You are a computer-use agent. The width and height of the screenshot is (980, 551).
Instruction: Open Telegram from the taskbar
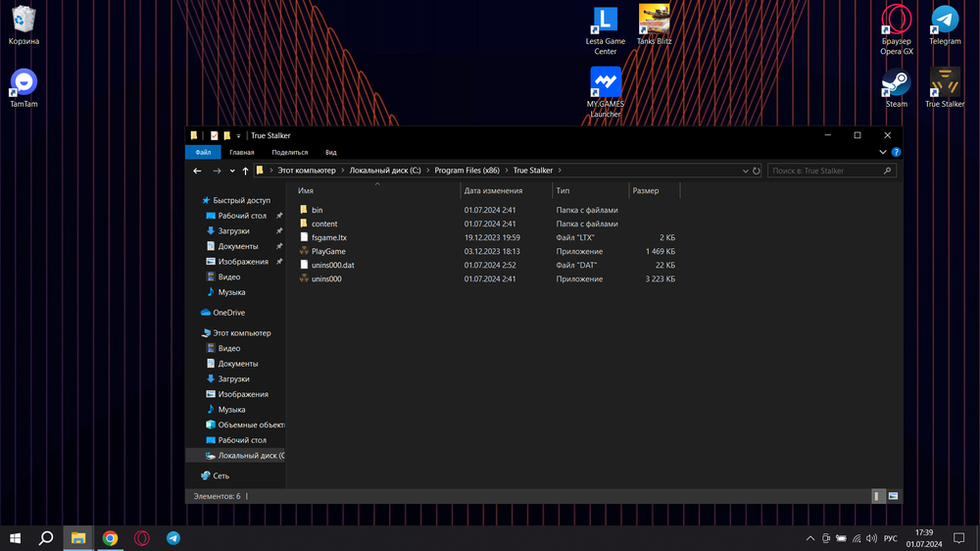coord(173,538)
